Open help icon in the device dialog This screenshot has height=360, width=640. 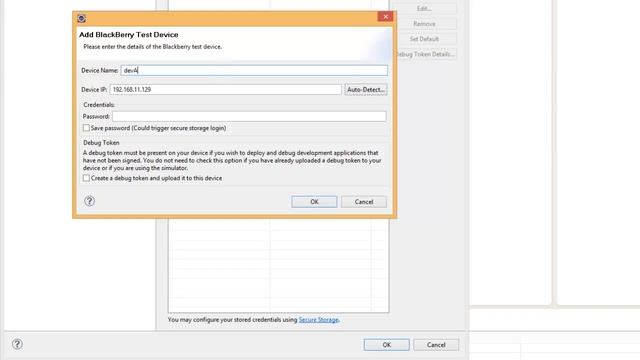click(x=89, y=201)
